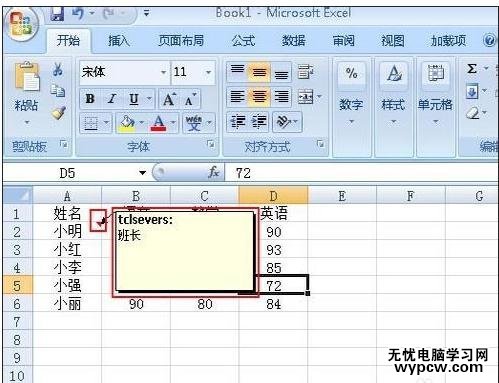The image size is (499, 383).
Task: Open font color dropdown arrow
Action: [173, 123]
